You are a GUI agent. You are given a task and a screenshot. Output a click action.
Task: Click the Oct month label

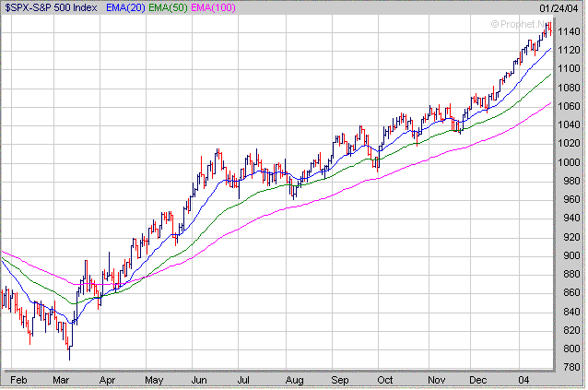point(385,380)
